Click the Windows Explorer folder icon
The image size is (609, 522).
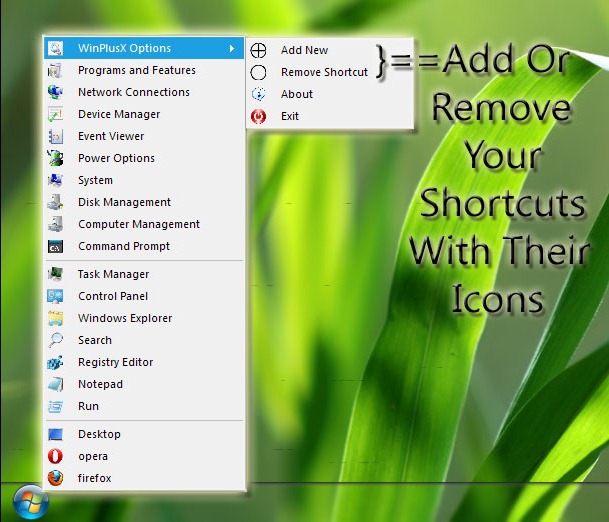(55, 318)
